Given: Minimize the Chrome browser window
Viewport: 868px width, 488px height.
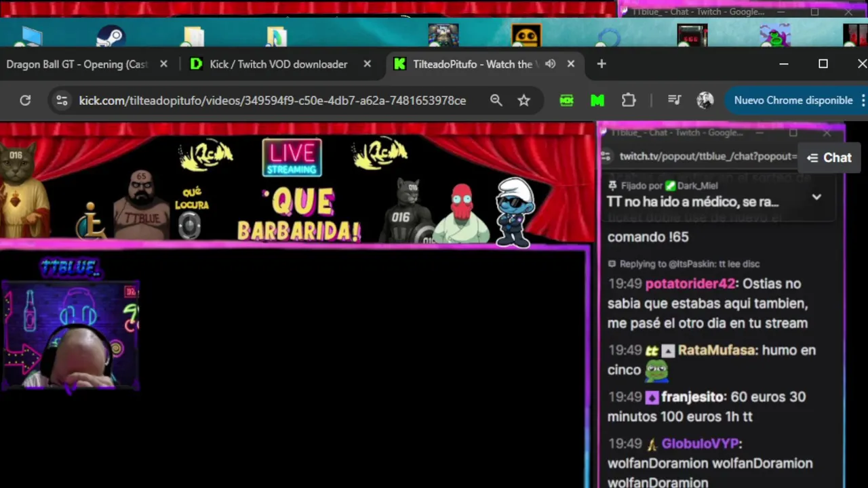Looking at the screenshot, I should coord(784,64).
